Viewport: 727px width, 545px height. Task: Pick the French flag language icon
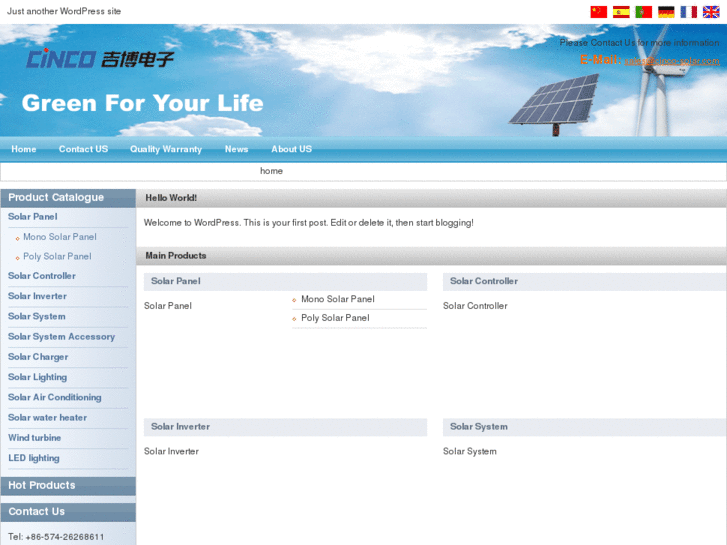689,12
